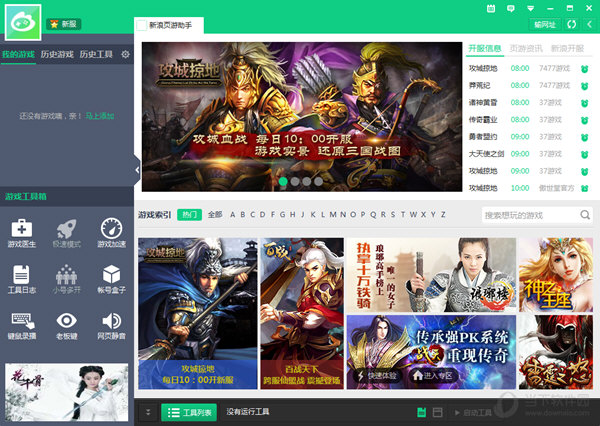Open the 花千骨 ad banner
The image size is (600, 426).
pos(67,392)
